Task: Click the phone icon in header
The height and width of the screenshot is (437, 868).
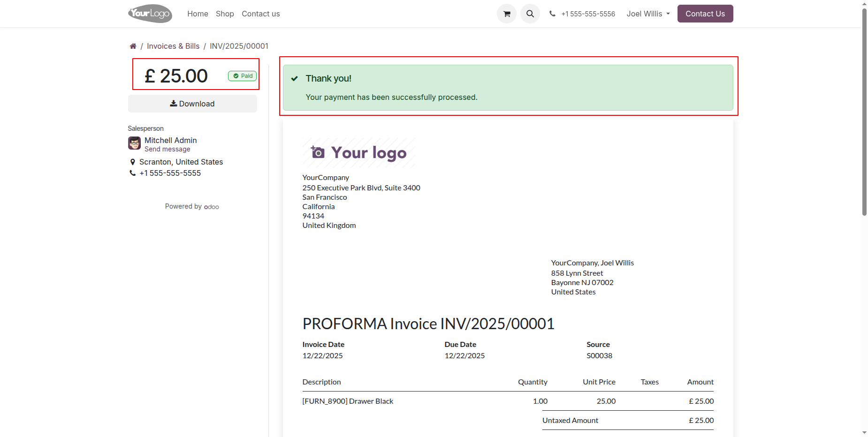Action: (x=552, y=14)
